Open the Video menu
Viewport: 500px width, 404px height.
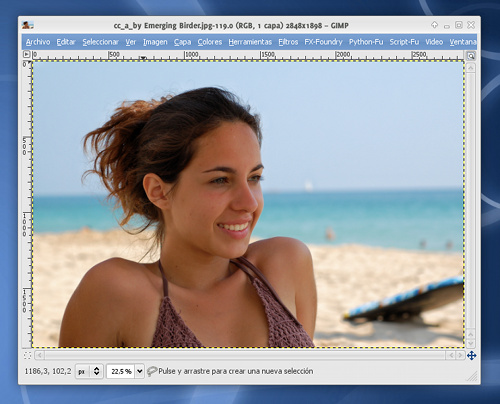pos(434,42)
